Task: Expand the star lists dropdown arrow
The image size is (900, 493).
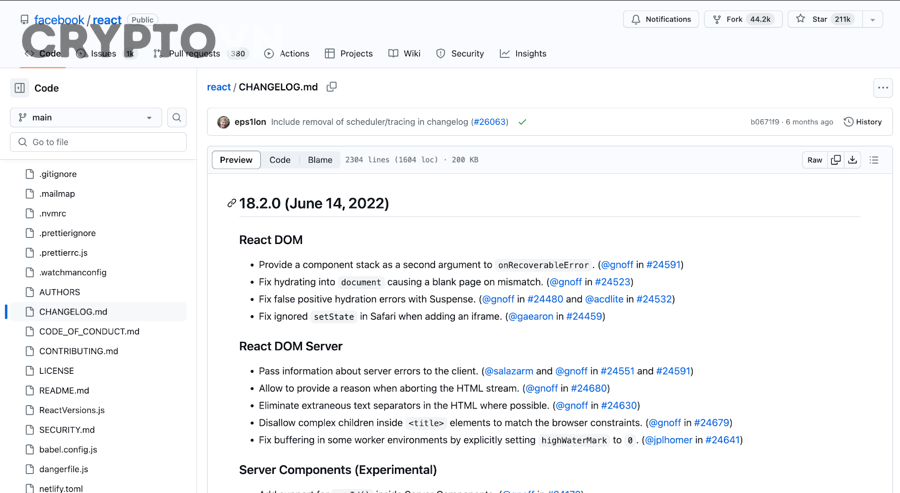Action: (x=872, y=19)
